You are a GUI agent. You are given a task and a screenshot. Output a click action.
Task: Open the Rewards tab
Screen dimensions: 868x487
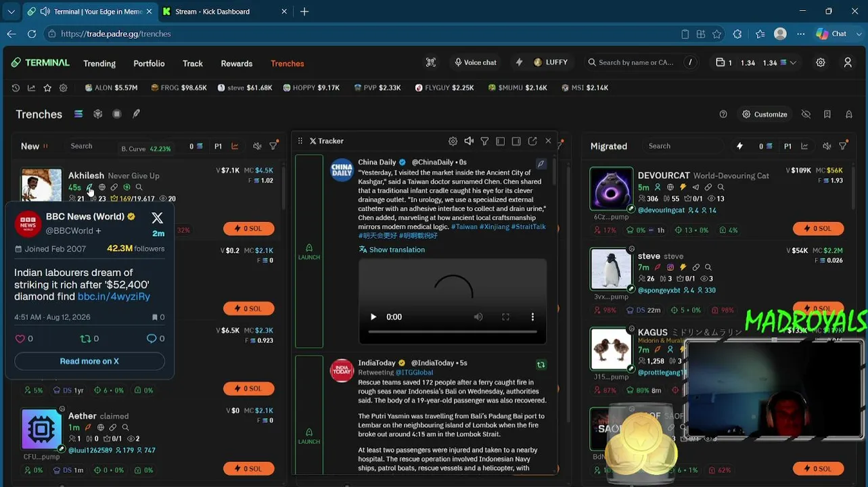[237, 64]
